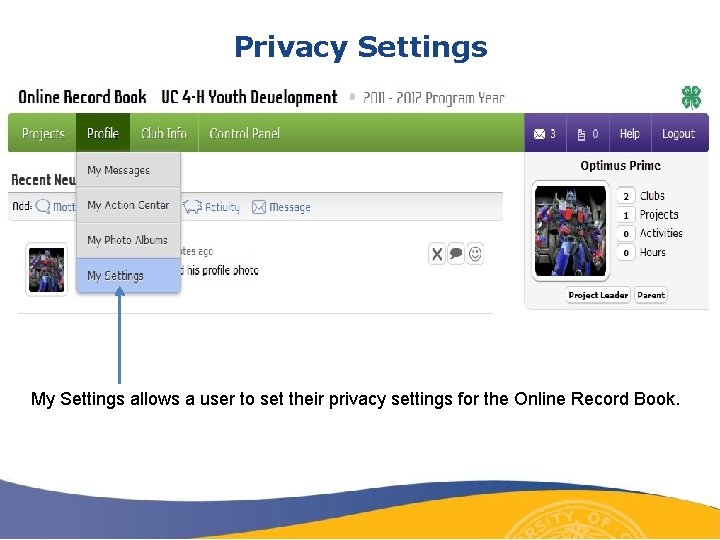Screen dimensions: 720x540
Task: Select My Action Center menu item
Action: click(128, 205)
